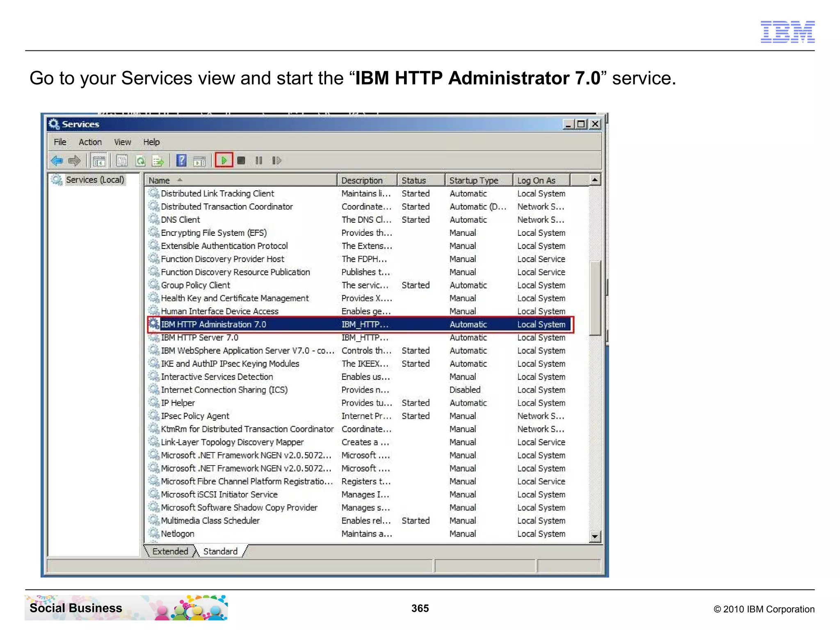Select IKE and AuthIP IPsec Keying Modules
This screenshot has width=840, height=630.
point(359,363)
